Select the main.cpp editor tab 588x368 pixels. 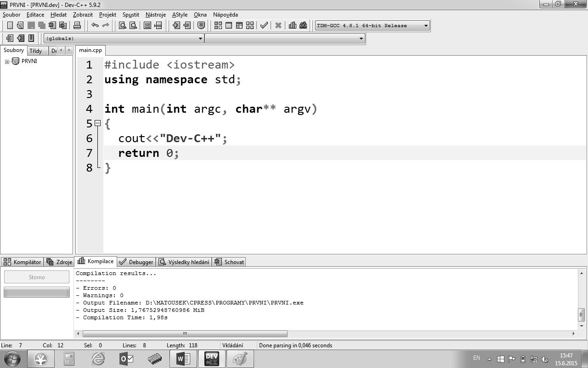click(x=90, y=50)
